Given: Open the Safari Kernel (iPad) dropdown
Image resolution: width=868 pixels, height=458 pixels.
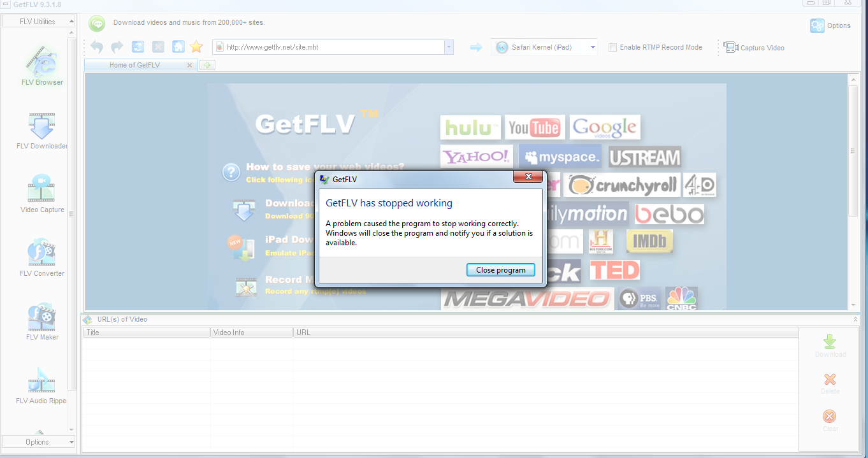Looking at the screenshot, I should [593, 47].
